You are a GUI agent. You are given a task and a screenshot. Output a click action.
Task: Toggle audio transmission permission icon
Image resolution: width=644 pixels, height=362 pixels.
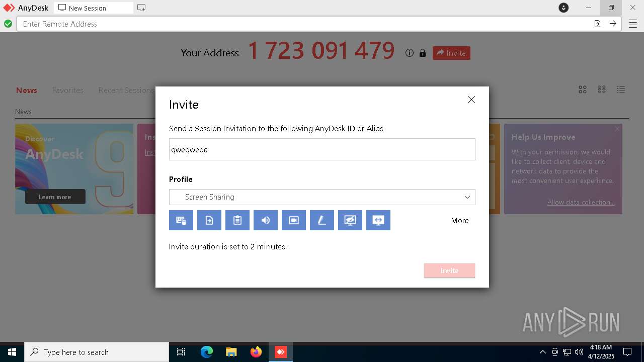click(x=266, y=220)
